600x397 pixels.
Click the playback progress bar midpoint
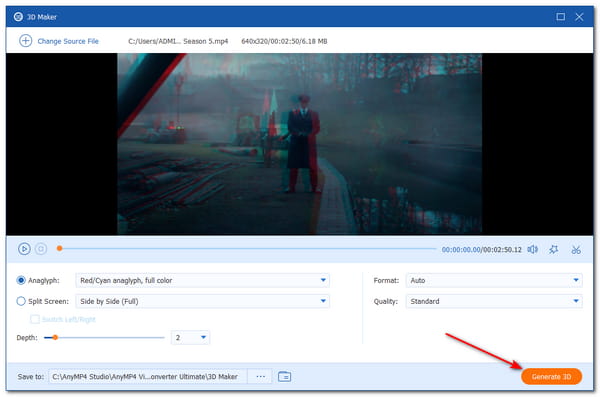coord(247,248)
